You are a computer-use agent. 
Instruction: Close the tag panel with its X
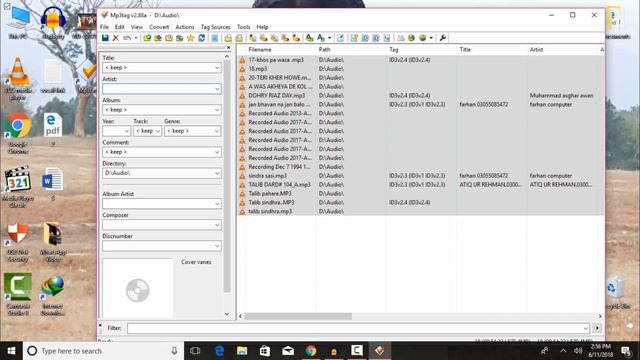point(228,48)
